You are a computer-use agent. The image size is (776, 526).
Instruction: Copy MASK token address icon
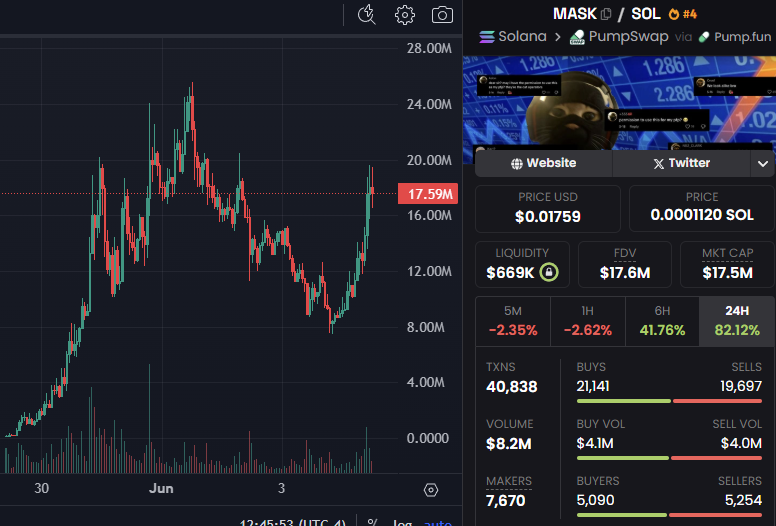[x=606, y=14]
